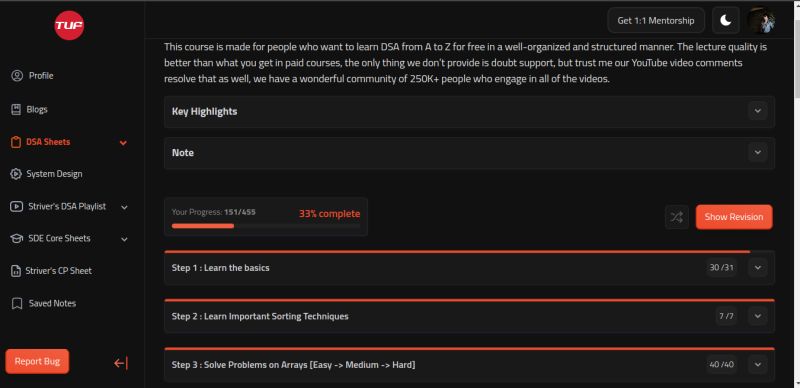Click the System Design gear icon

16,174
